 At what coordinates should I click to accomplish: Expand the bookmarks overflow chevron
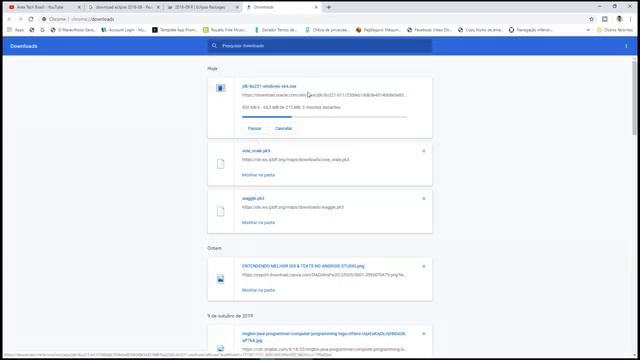588,30
